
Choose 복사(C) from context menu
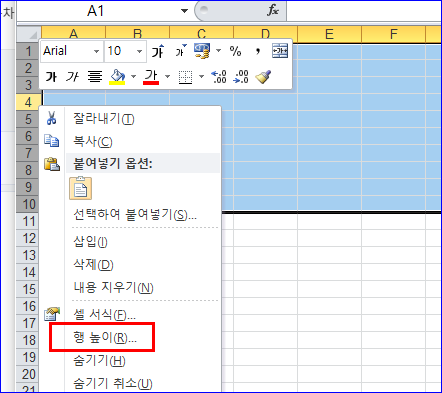click(93, 141)
